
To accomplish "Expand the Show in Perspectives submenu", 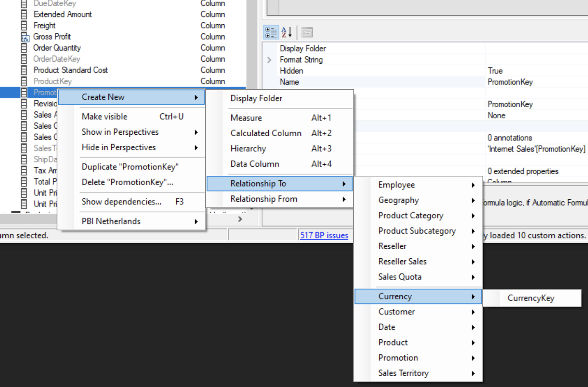I will (120, 132).
